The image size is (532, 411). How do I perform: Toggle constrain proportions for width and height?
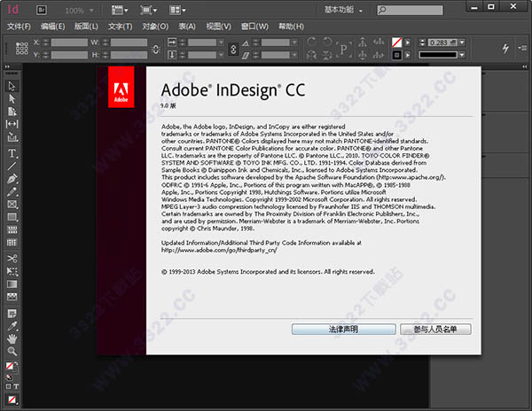[x=156, y=49]
